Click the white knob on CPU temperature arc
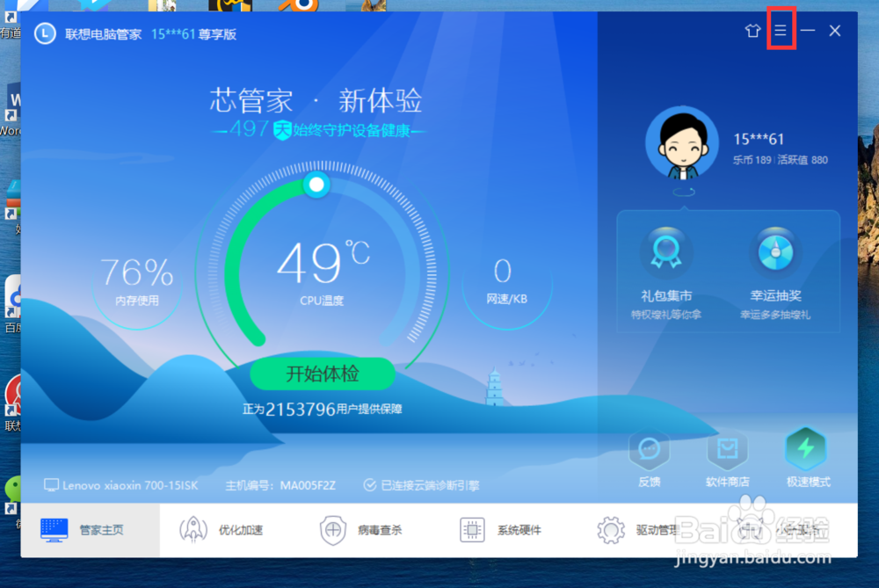This screenshot has height=588, width=879. point(316,185)
